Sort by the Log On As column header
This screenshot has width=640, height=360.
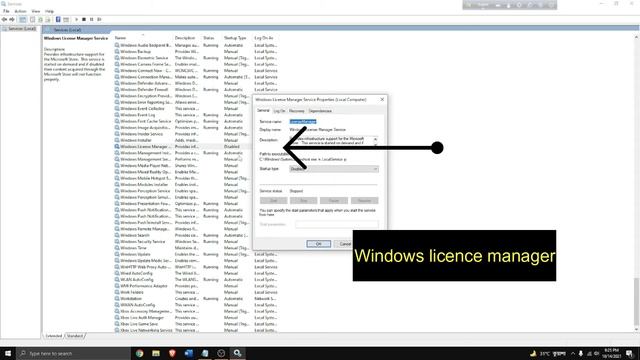[265, 38]
